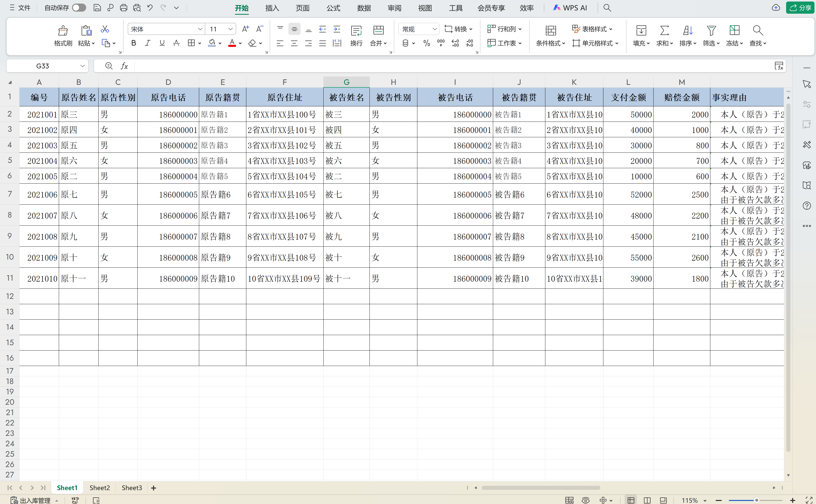816x504 pixels.
Task: Click the WPS AI button
Action: [570, 8]
